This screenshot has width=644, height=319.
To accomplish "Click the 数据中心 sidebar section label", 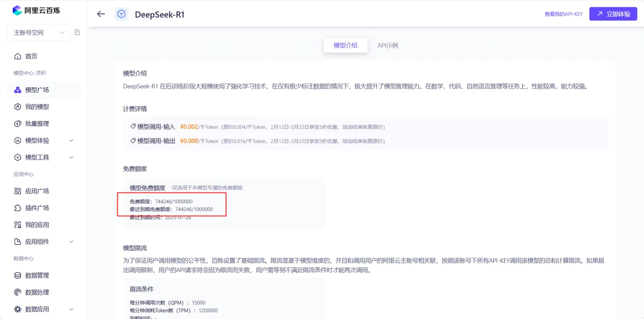I will point(24,259).
